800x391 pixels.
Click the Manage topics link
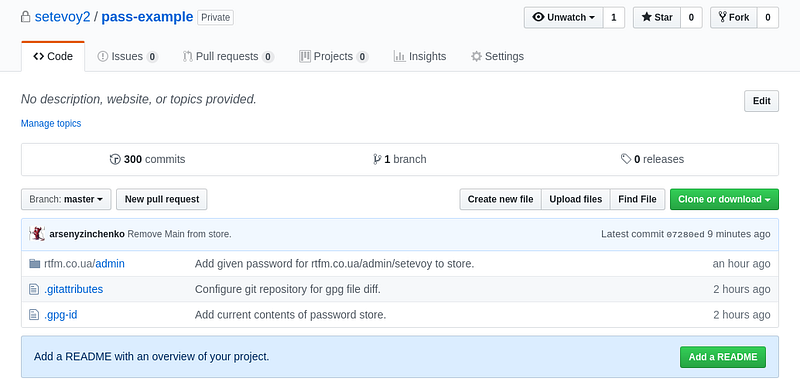click(51, 124)
